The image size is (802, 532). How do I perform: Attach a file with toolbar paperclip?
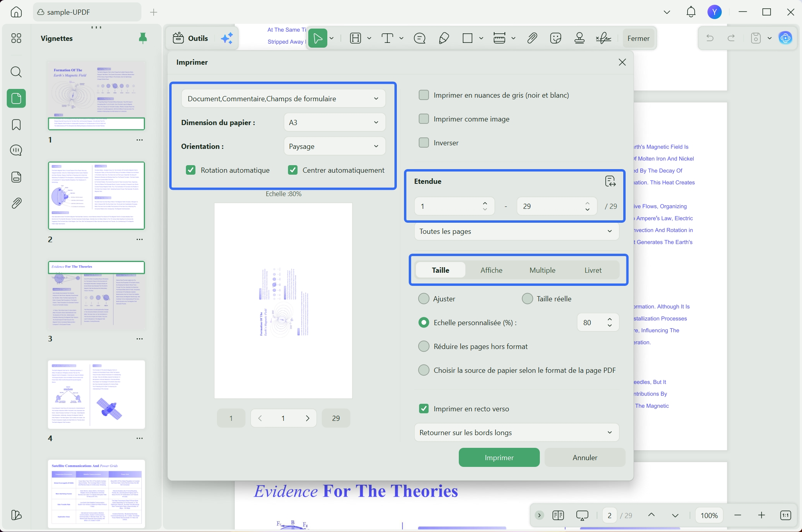(532, 38)
